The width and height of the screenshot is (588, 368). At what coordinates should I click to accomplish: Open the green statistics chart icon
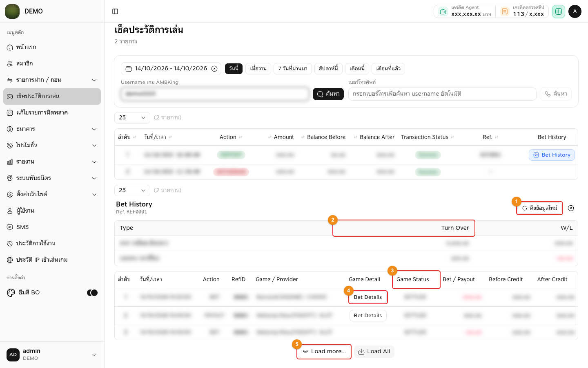click(558, 11)
